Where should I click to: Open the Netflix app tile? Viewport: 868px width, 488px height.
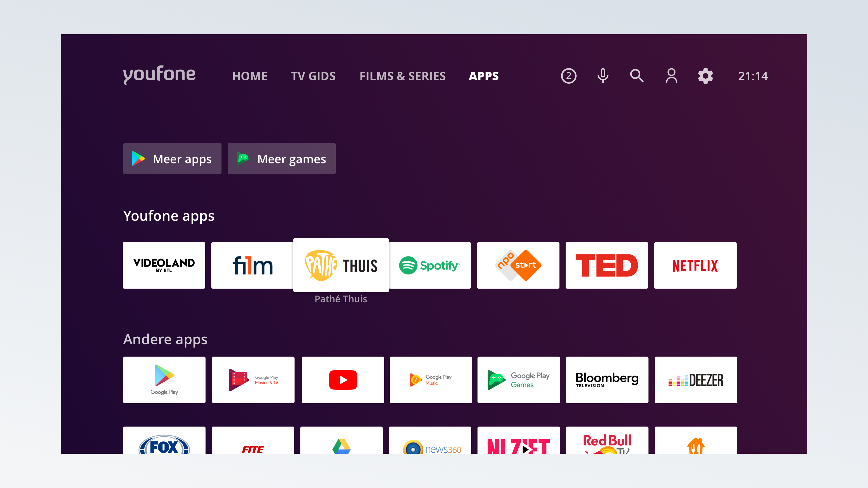tap(695, 265)
